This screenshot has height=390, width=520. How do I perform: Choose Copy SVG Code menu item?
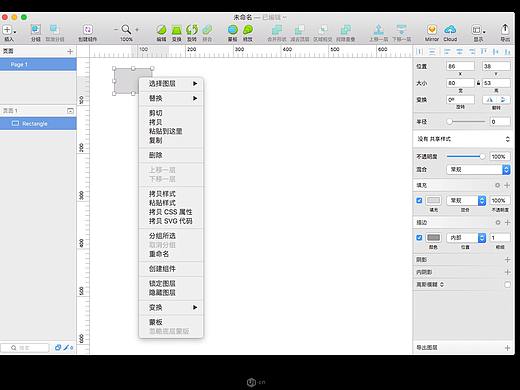point(171,221)
